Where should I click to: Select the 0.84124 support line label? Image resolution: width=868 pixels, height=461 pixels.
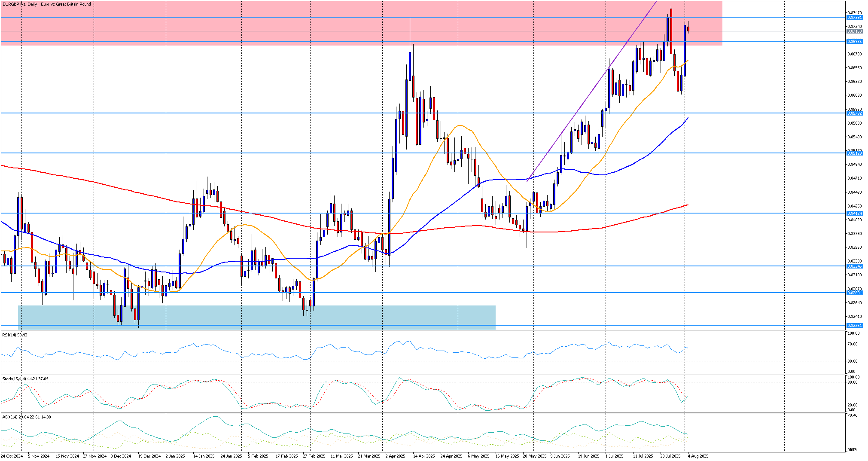[x=854, y=213]
